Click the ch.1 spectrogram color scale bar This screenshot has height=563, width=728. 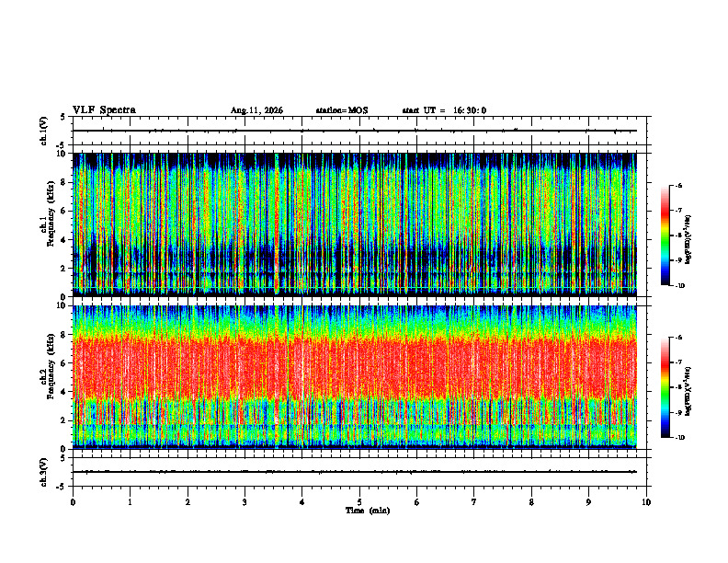point(665,236)
